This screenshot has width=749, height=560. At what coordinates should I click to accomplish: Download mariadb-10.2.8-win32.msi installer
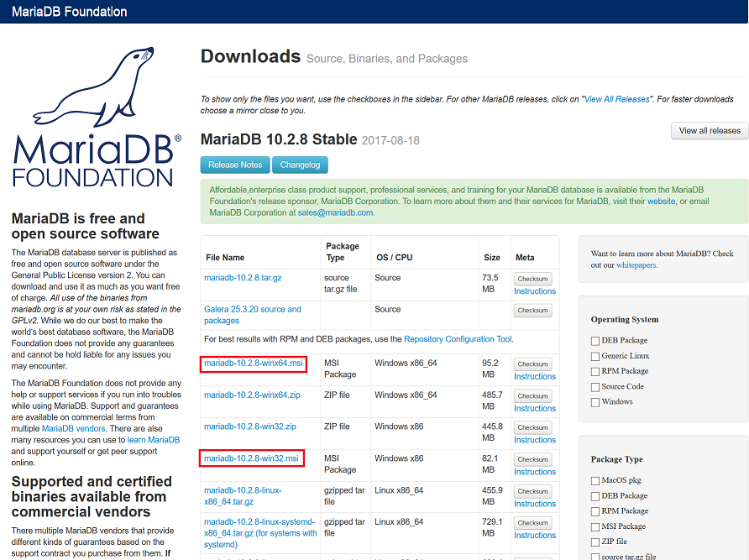pos(251,458)
